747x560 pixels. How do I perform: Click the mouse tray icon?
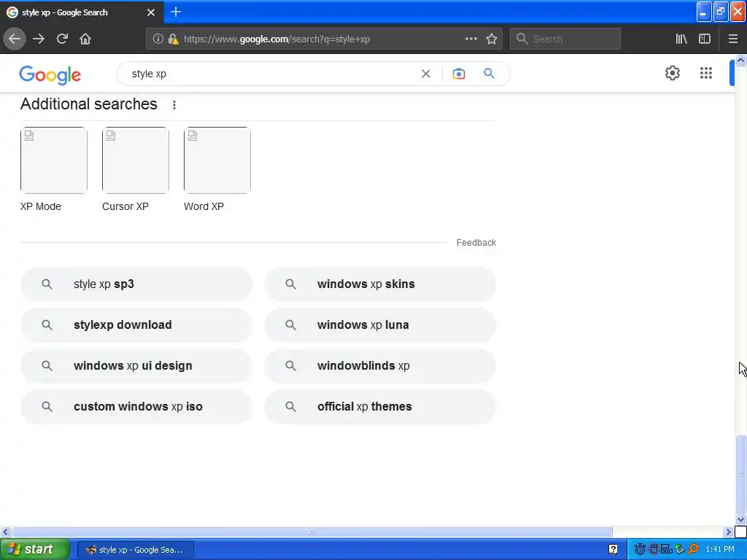click(654, 550)
